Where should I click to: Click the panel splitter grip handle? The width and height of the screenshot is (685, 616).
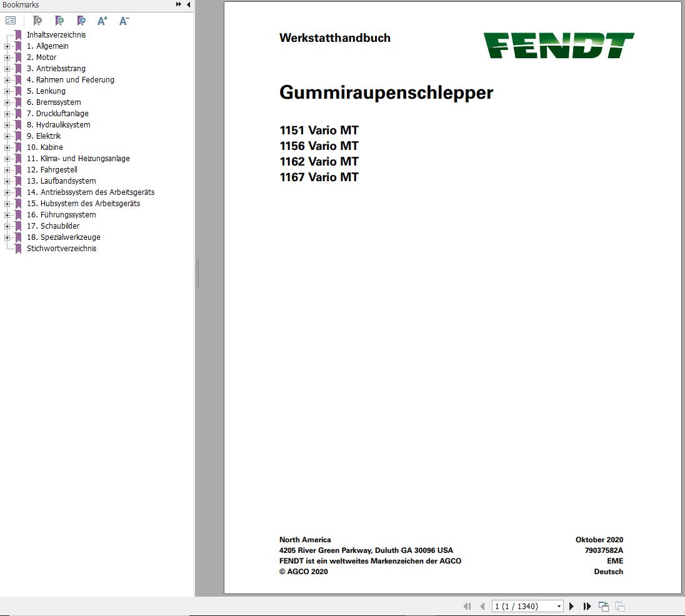197,273
